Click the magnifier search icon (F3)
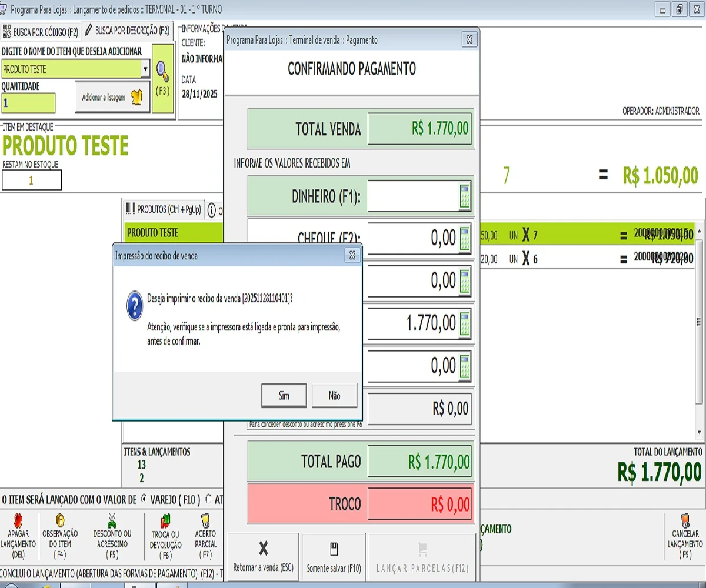 (x=162, y=72)
